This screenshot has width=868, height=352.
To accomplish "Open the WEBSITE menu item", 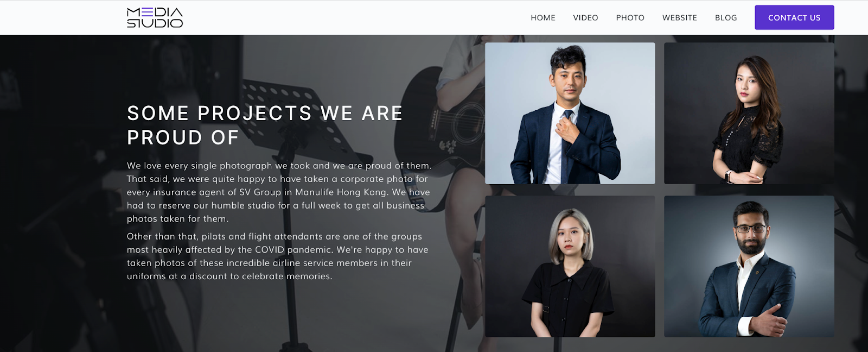I will 679,18.
